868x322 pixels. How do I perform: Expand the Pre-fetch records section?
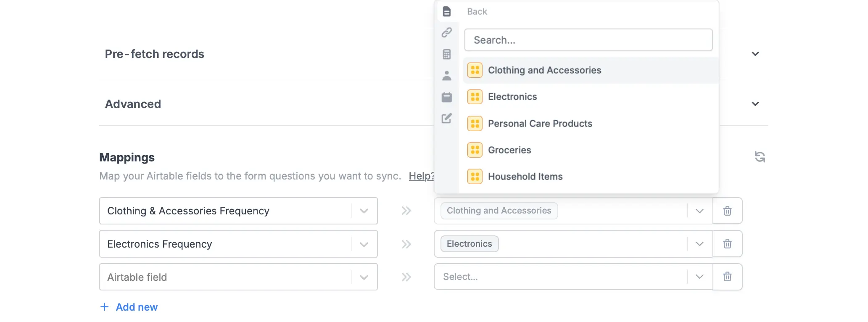[755, 54]
